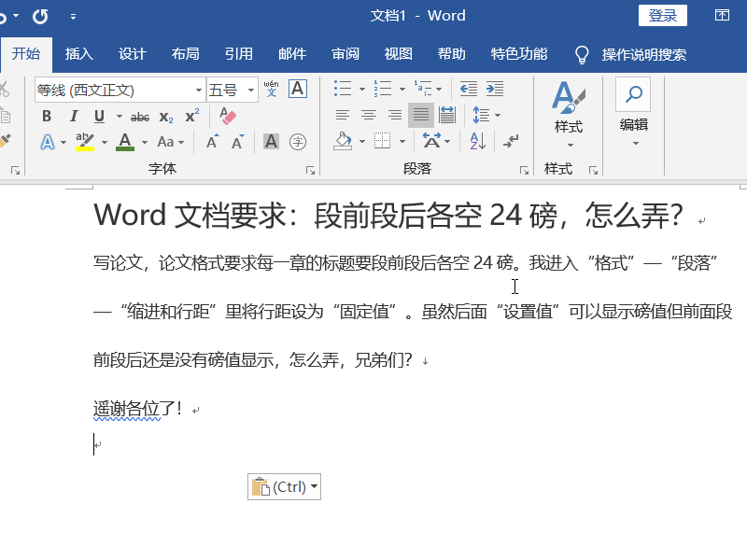Toggle show paragraph marks
747x560 pixels.
(511, 141)
